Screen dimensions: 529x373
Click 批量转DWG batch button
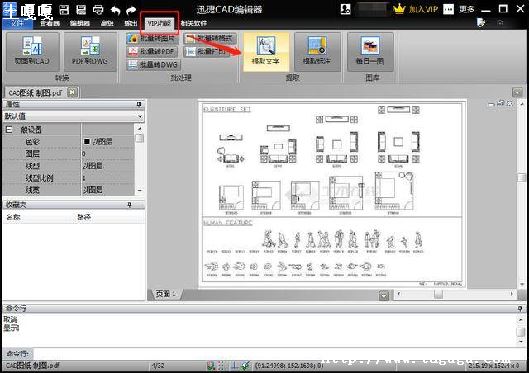pos(154,64)
